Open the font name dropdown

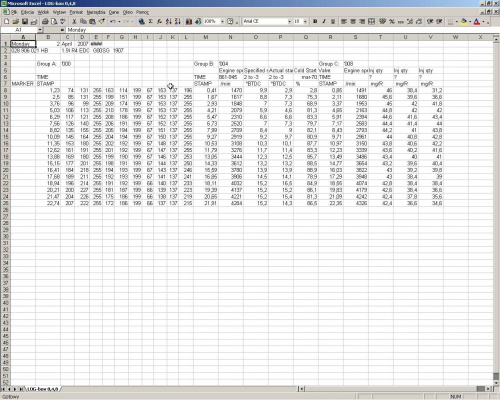(289, 21)
